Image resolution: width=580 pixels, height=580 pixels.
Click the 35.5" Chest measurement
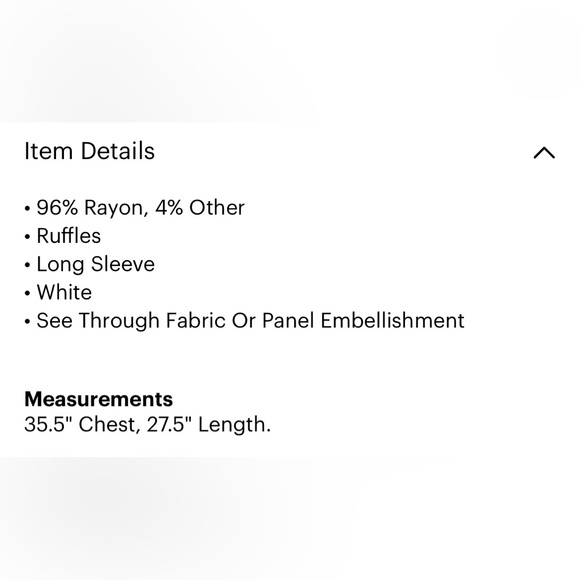point(82,424)
